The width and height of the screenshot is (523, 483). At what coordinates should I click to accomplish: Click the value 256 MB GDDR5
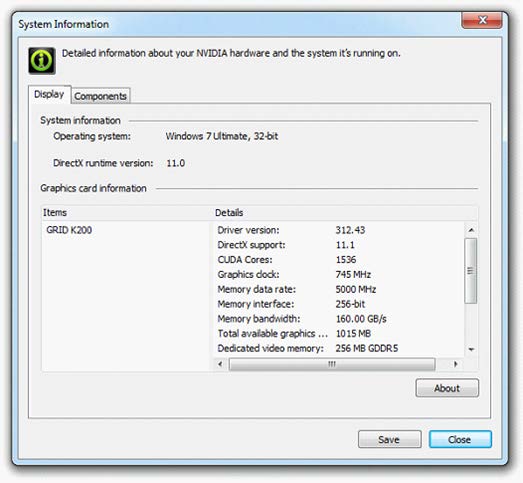click(367, 348)
